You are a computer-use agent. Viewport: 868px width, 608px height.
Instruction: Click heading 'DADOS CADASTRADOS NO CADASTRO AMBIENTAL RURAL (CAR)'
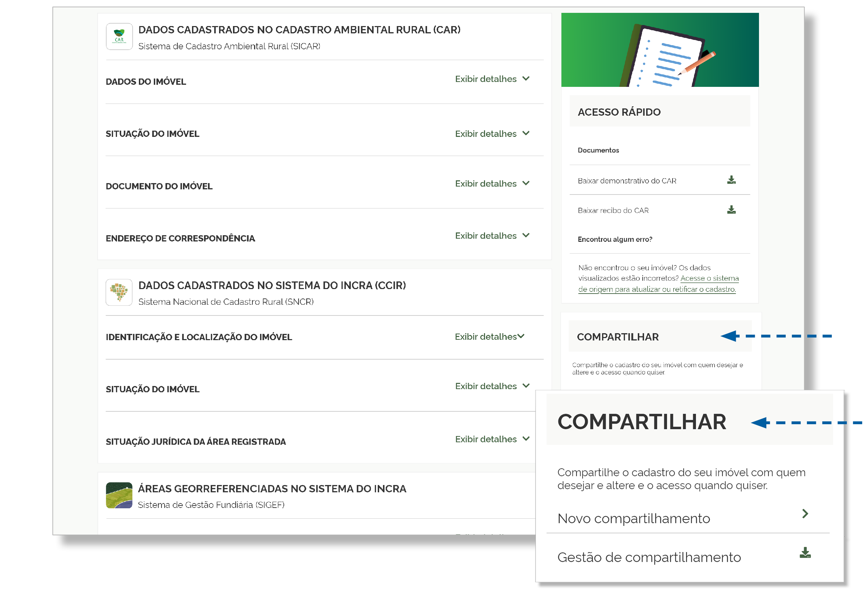299,30
